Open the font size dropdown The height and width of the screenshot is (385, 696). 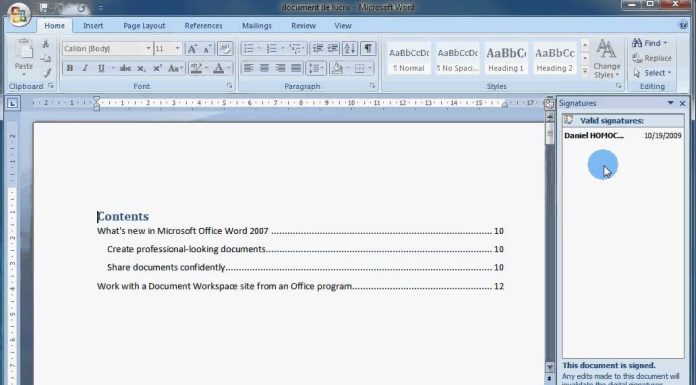pos(178,48)
